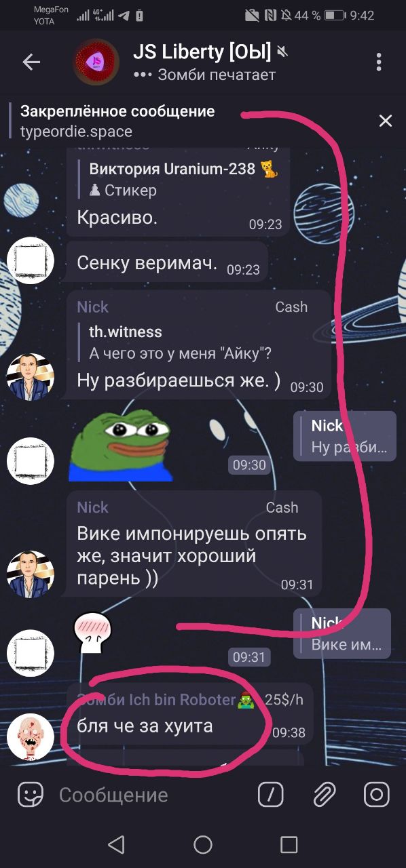The height and width of the screenshot is (868, 406).
Task: Open Зомби user zombie avatar
Action: click(30, 737)
